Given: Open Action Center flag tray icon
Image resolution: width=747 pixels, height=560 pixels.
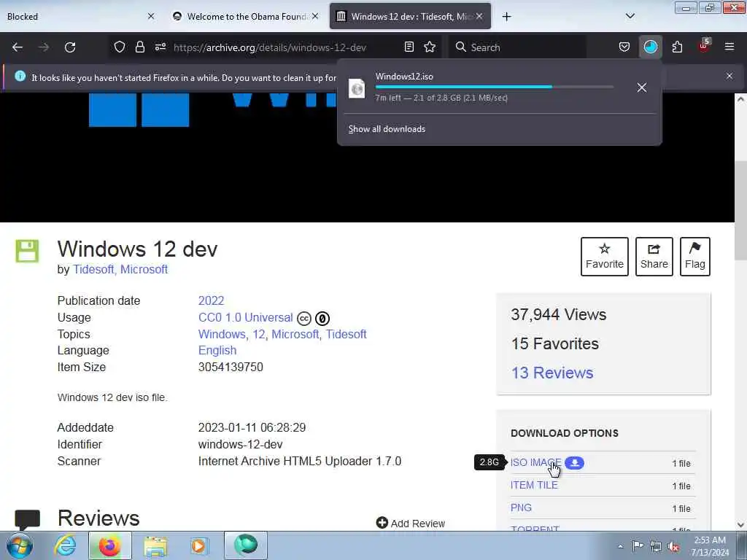Looking at the screenshot, I should point(638,545).
